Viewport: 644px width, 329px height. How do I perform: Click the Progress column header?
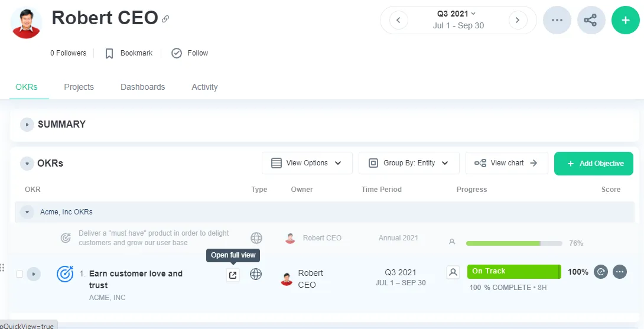pyautogui.click(x=471, y=190)
